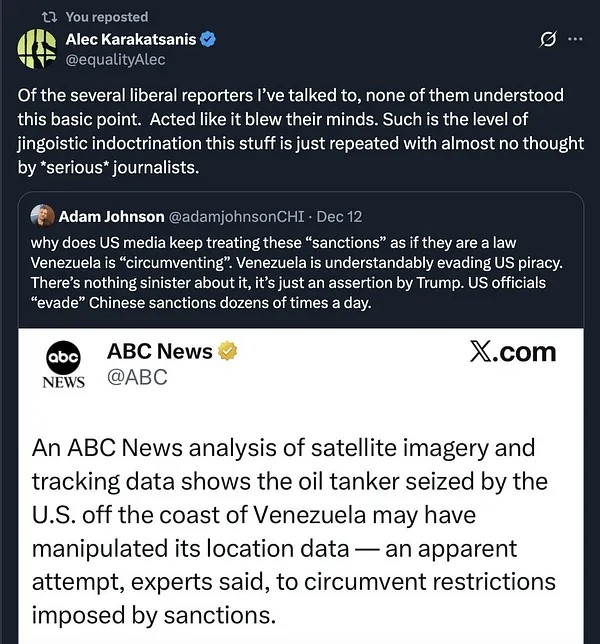
Task: Click the @ABC handle in the screenshot
Action: pyautogui.click(x=137, y=377)
